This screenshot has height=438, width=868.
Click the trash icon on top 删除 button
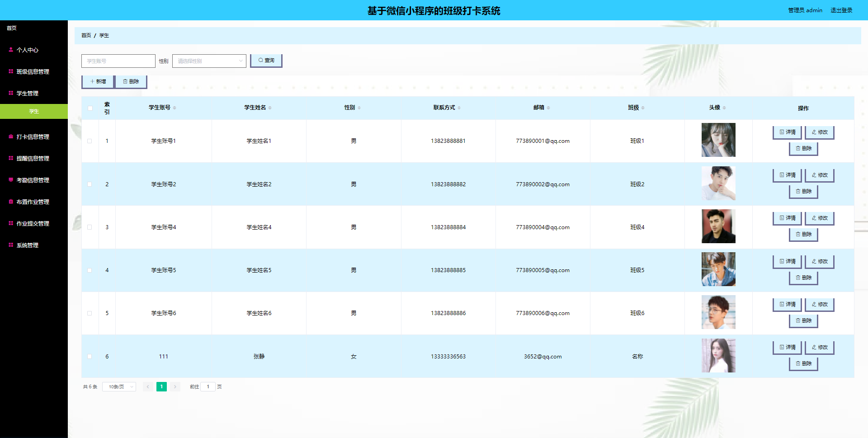click(x=126, y=81)
